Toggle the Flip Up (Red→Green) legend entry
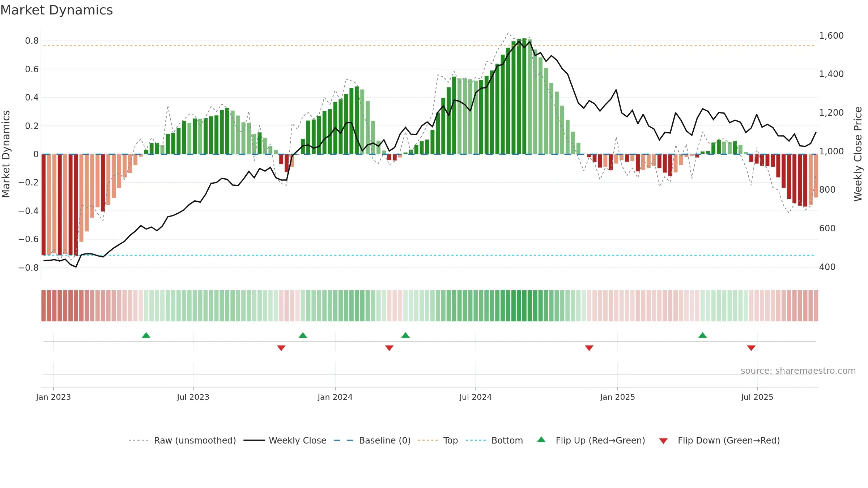Image resolution: width=868 pixels, height=488 pixels. coord(591,440)
